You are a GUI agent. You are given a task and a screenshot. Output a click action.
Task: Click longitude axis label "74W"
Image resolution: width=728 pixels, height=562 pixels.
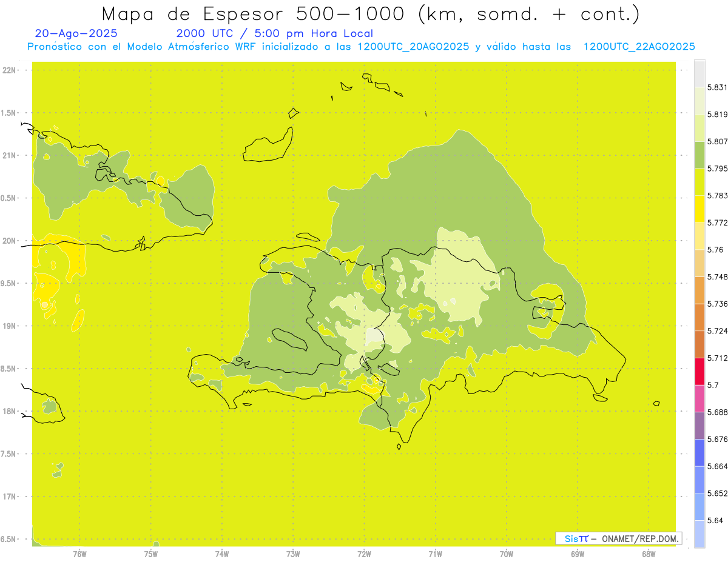click(222, 554)
